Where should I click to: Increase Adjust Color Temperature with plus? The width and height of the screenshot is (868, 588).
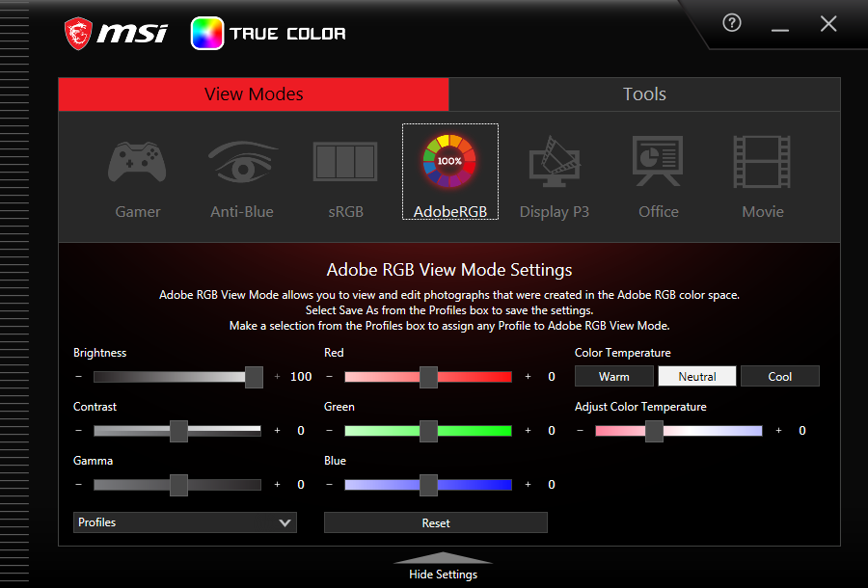[779, 430]
